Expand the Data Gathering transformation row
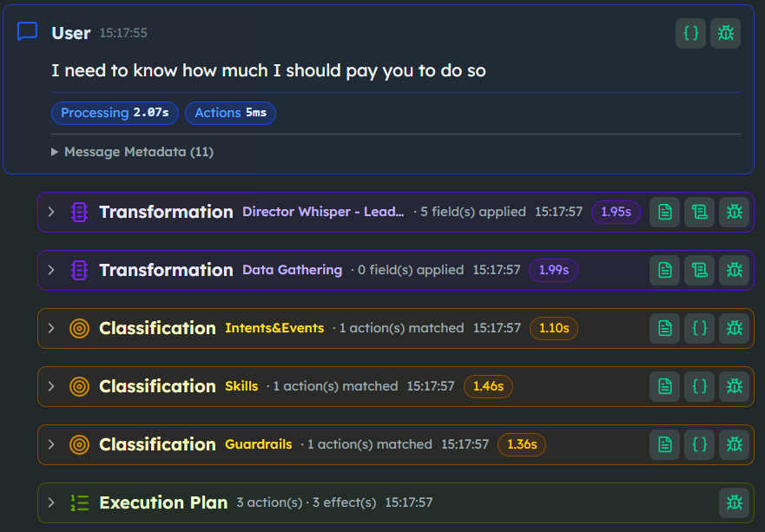 click(x=51, y=270)
